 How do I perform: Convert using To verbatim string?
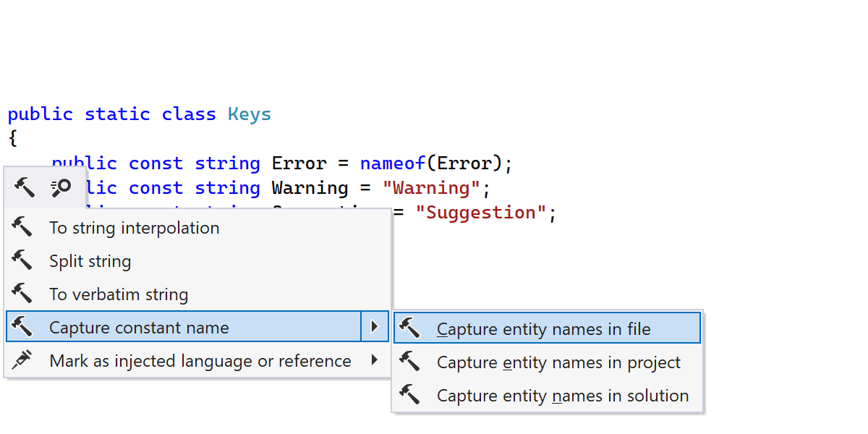[119, 294]
